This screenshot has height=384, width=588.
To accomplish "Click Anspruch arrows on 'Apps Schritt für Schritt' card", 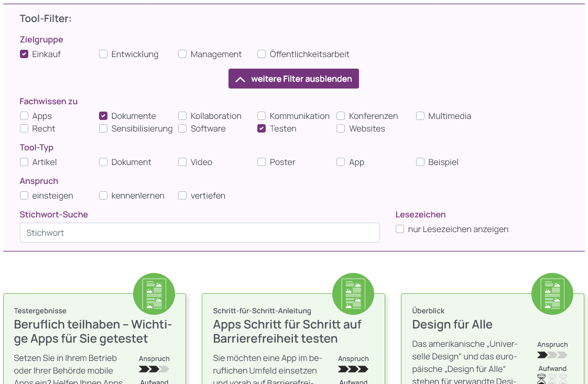I will coord(353,369).
